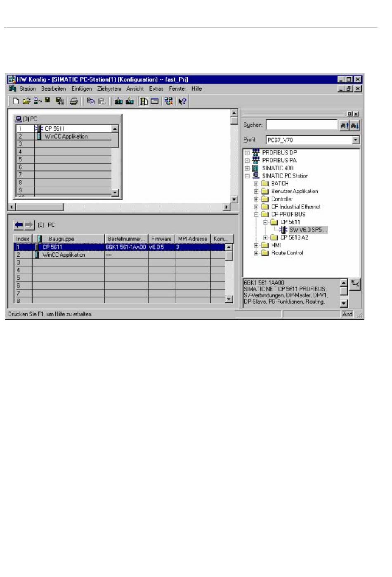
Task: Click the Print toolbar icon
Action: point(74,101)
